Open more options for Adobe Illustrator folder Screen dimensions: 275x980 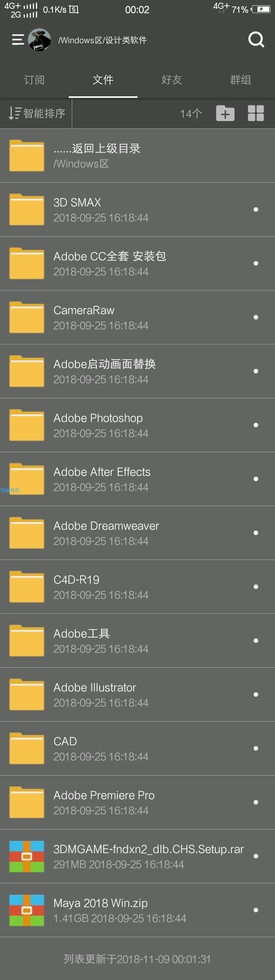click(256, 694)
